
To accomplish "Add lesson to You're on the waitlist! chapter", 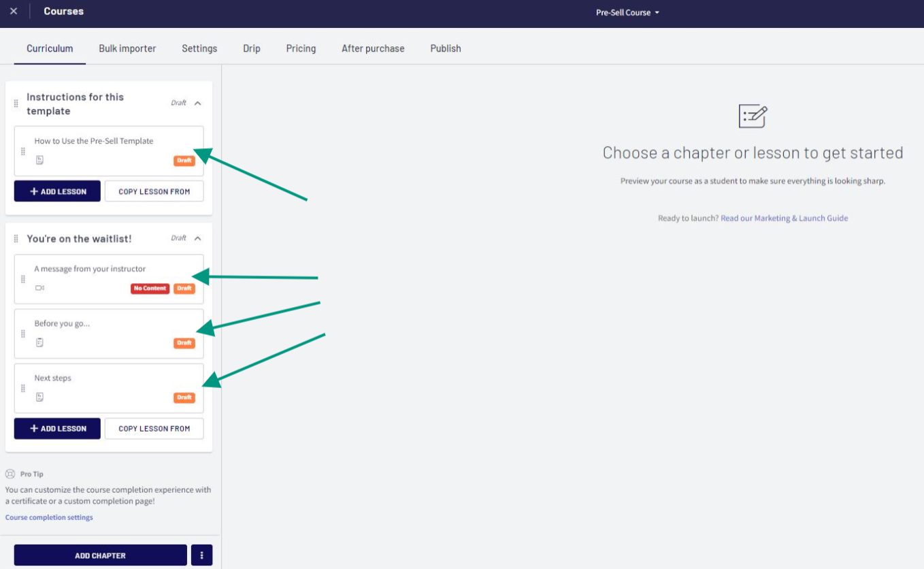I will click(57, 429).
